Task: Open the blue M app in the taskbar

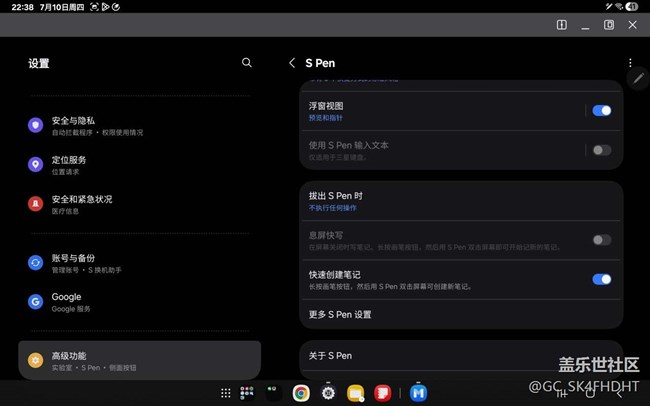Action: 418,393
